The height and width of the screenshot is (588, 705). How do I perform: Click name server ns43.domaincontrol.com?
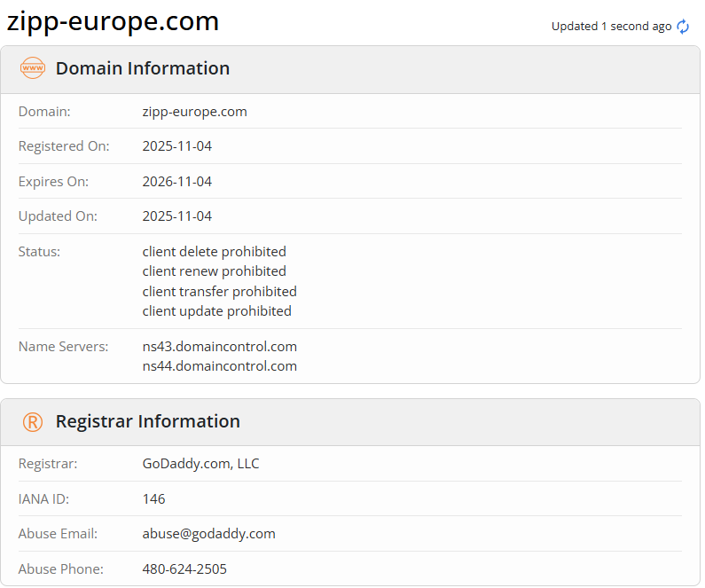(219, 347)
